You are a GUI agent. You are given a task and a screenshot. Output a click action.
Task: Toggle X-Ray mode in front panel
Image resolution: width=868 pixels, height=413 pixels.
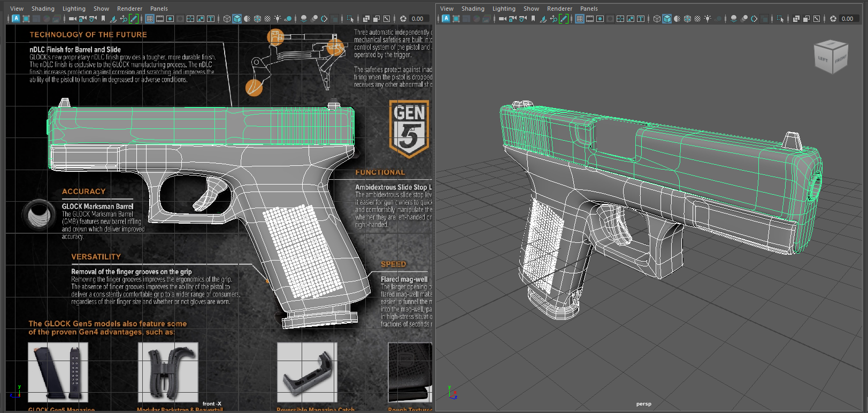point(366,19)
